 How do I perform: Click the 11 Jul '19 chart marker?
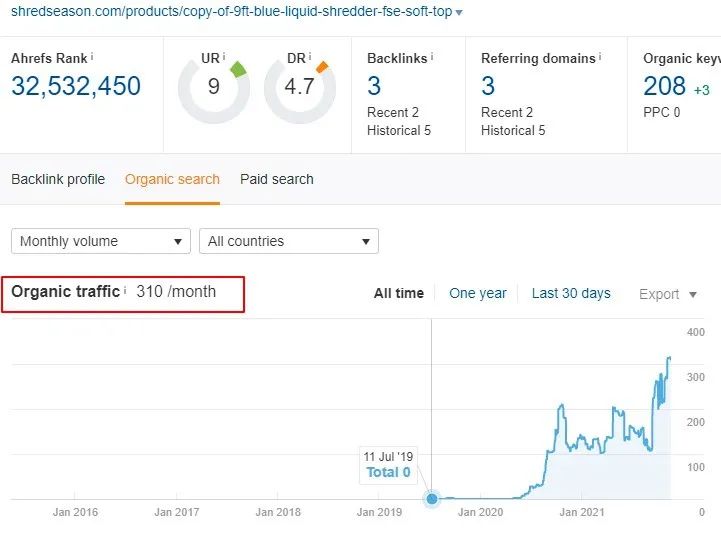tap(432, 498)
